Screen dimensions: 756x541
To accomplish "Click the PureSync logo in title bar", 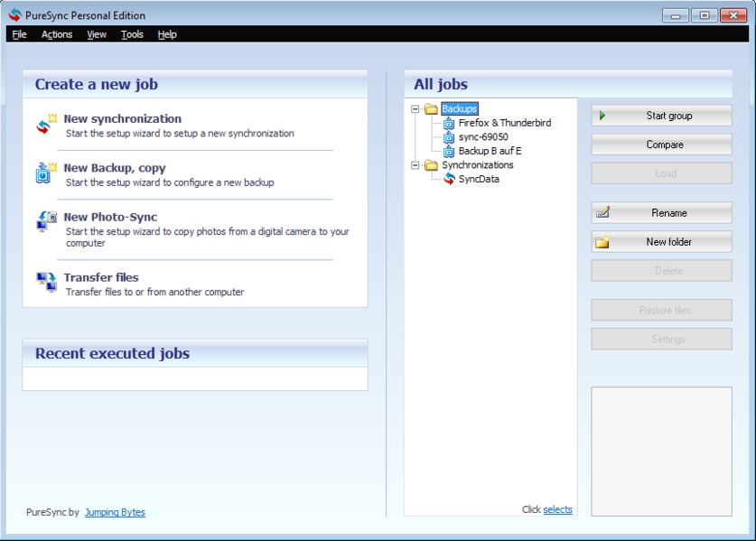I will (x=15, y=15).
